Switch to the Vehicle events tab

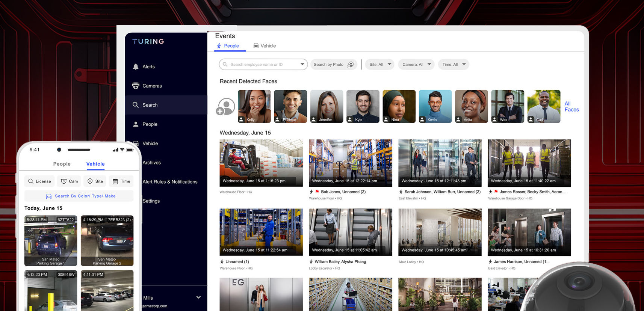point(265,46)
